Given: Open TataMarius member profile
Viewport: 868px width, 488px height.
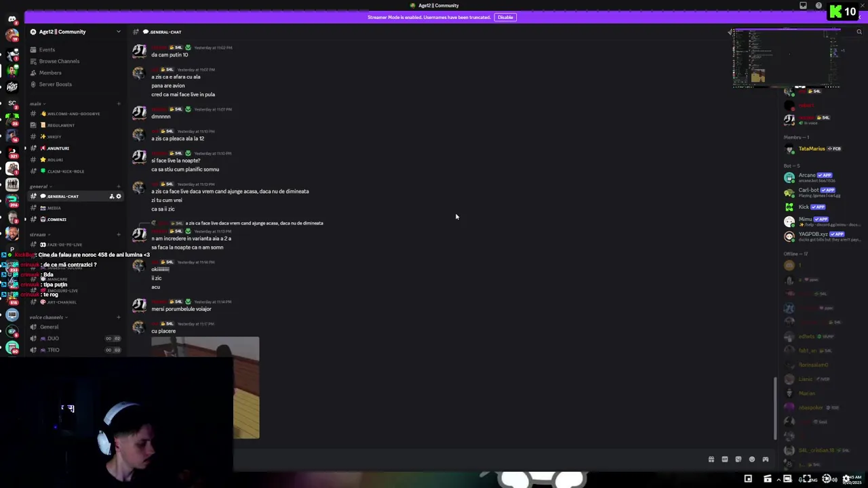Looking at the screenshot, I should (x=821, y=149).
